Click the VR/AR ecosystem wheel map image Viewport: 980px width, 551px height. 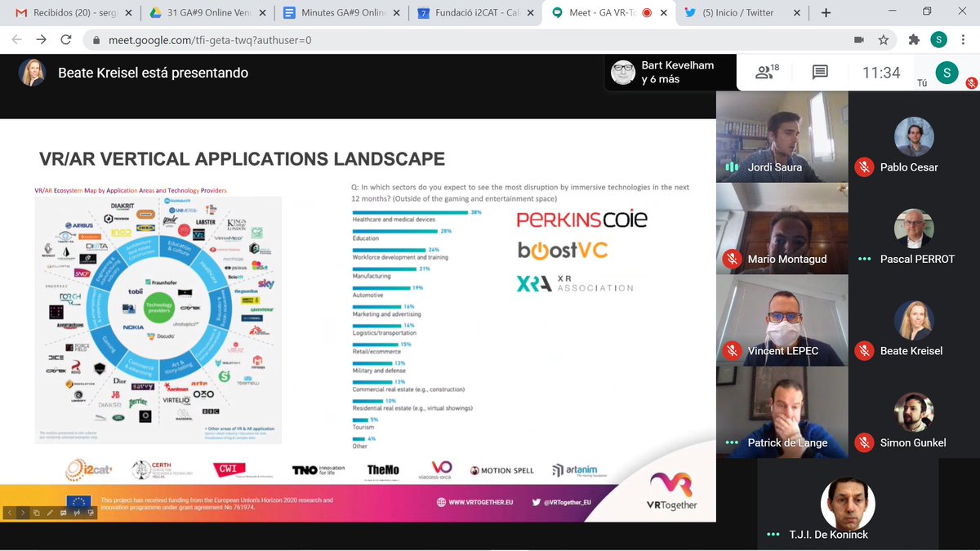[158, 319]
